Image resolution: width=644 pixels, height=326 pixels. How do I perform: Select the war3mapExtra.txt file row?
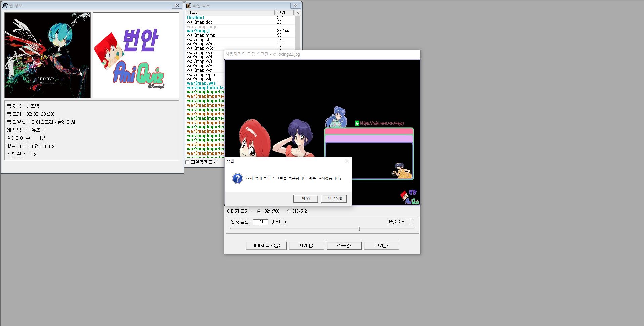tap(205, 88)
